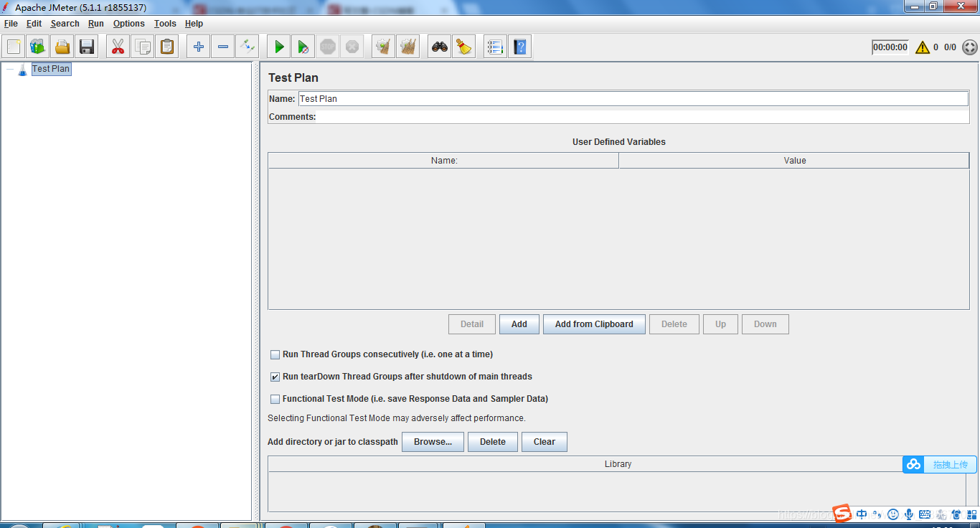Open the Edit menu

[34, 24]
